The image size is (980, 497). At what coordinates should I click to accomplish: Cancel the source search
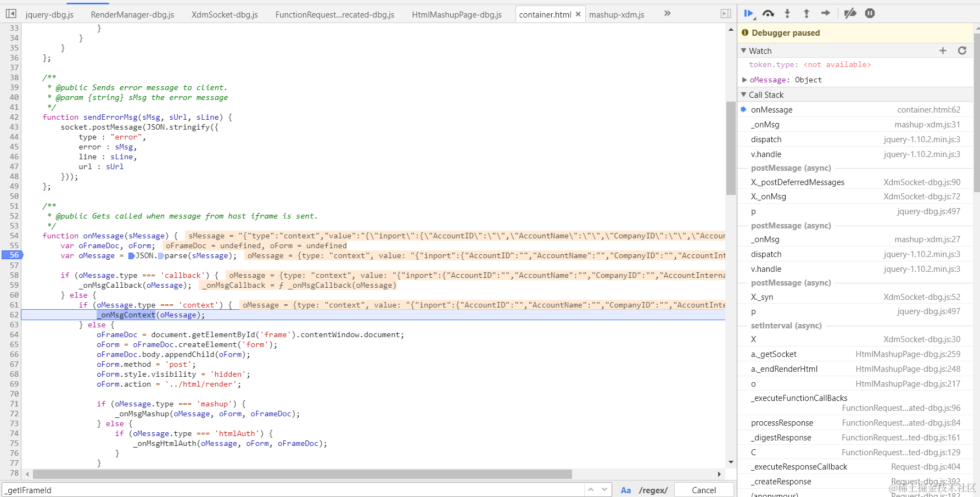point(704,490)
